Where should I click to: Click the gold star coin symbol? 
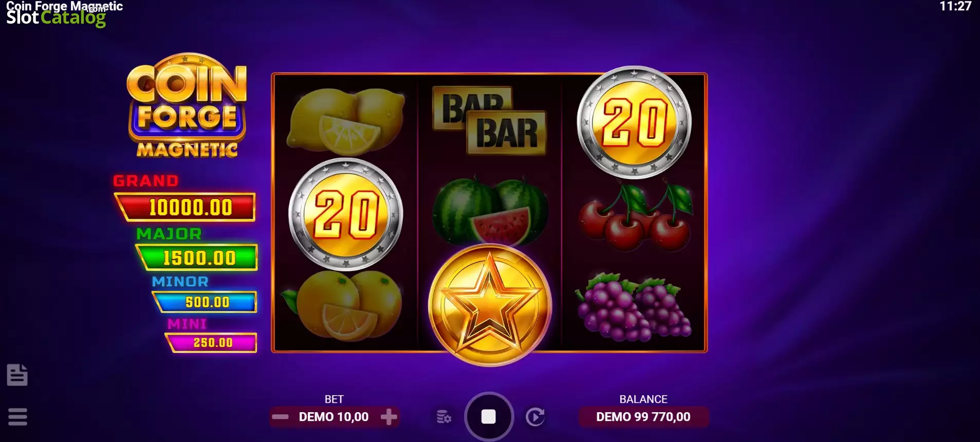490,305
